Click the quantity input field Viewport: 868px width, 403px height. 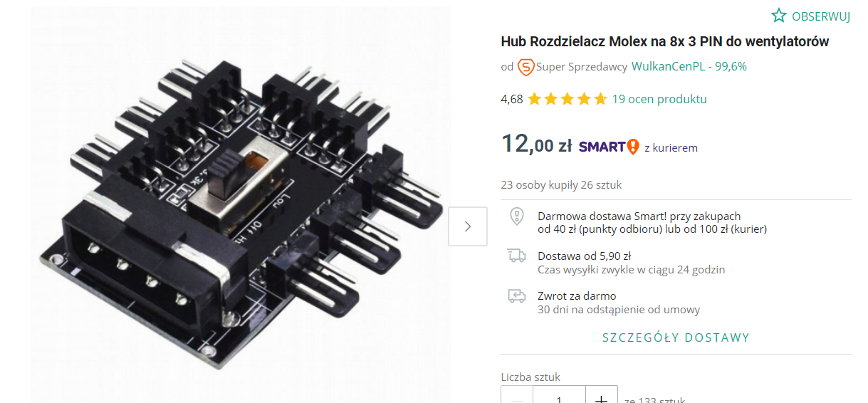pyautogui.click(x=560, y=396)
